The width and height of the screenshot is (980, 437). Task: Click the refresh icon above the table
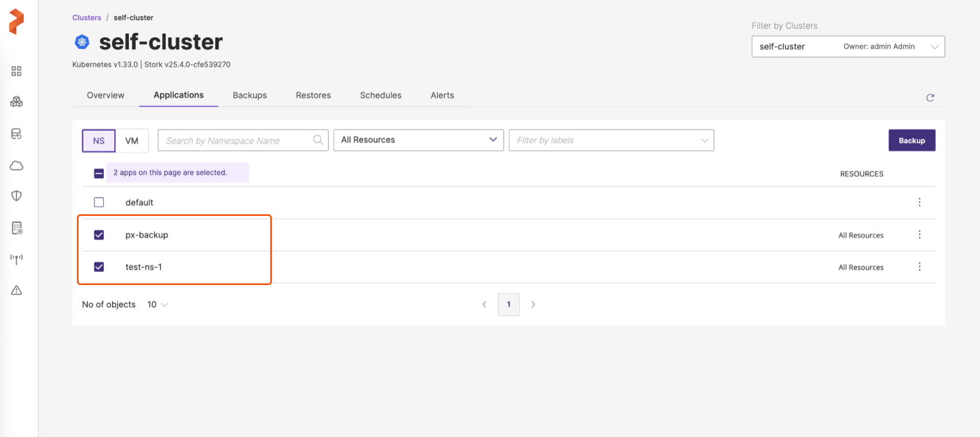click(x=930, y=98)
